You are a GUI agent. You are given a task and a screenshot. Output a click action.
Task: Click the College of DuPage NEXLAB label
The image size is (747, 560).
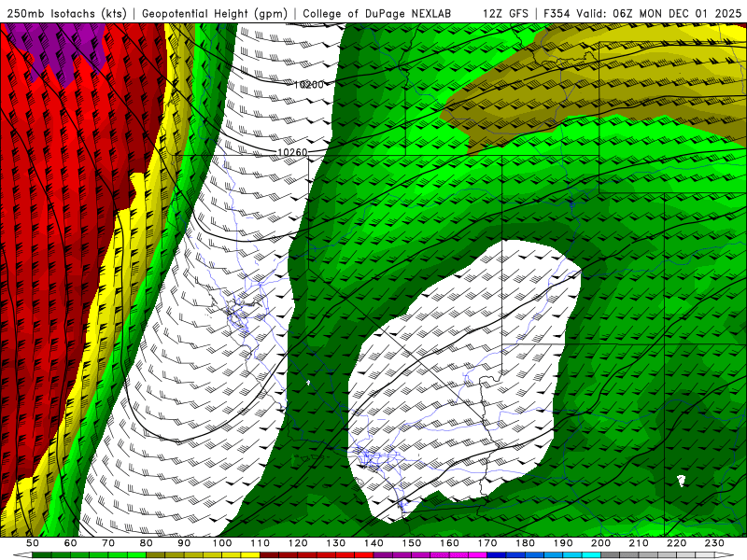point(376,13)
